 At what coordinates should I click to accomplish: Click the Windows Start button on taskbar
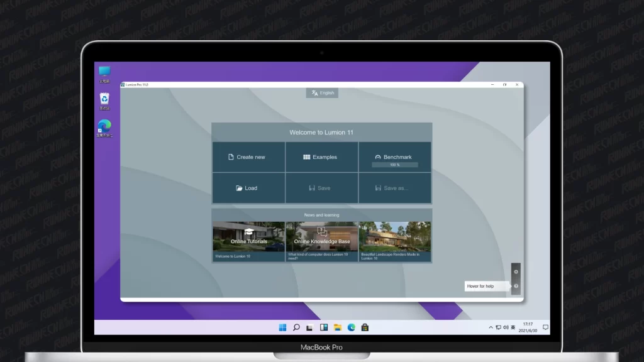pyautogui.click(x=282, y=327)
